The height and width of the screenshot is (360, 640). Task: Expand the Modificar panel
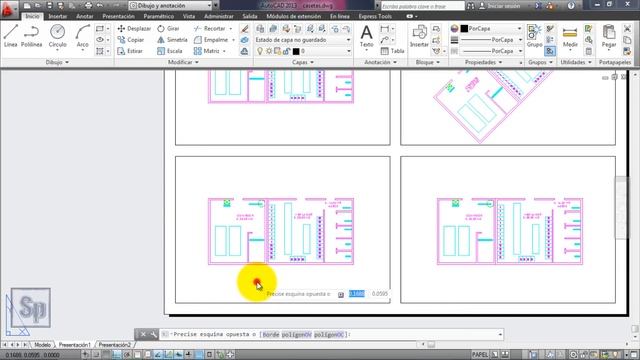coord(183,62)
